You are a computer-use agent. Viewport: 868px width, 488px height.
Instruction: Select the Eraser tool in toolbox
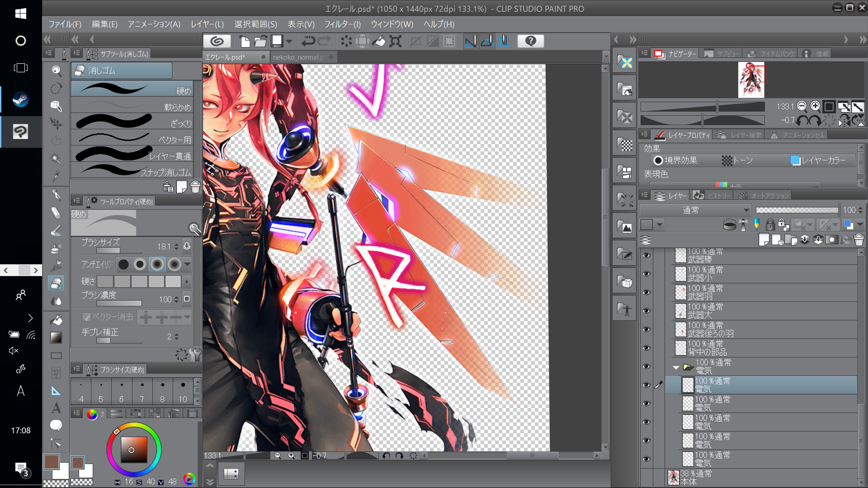pos(56,283)
